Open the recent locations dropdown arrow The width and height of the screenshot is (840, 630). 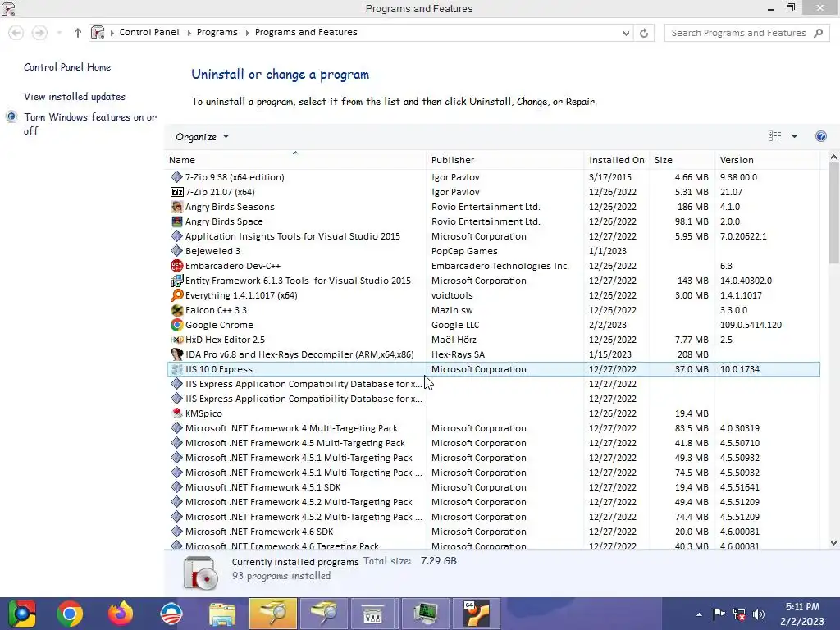pyautogui.click(x=59, y=33)
